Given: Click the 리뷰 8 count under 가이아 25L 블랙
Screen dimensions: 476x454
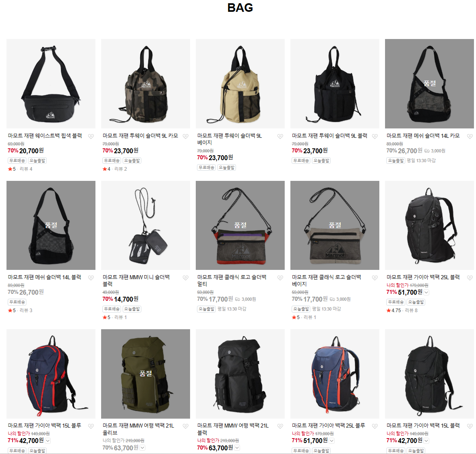Looking at the screenshot, I should [411, 310].
